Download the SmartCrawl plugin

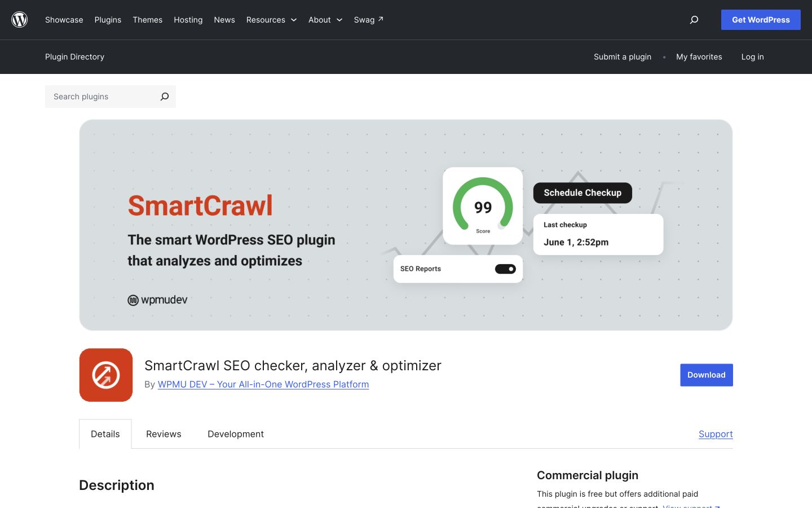click(x=707, y=375)
